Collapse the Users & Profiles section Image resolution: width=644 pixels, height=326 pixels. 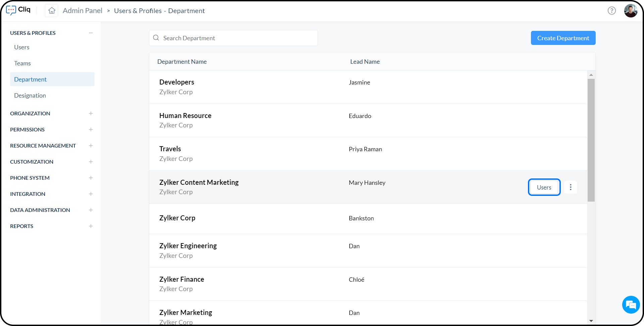pyautogui.click(x=91, y=33)
